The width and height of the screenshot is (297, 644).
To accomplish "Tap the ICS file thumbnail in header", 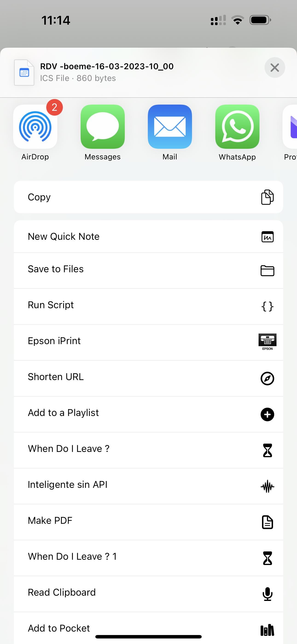I will (x=24, y=73).
